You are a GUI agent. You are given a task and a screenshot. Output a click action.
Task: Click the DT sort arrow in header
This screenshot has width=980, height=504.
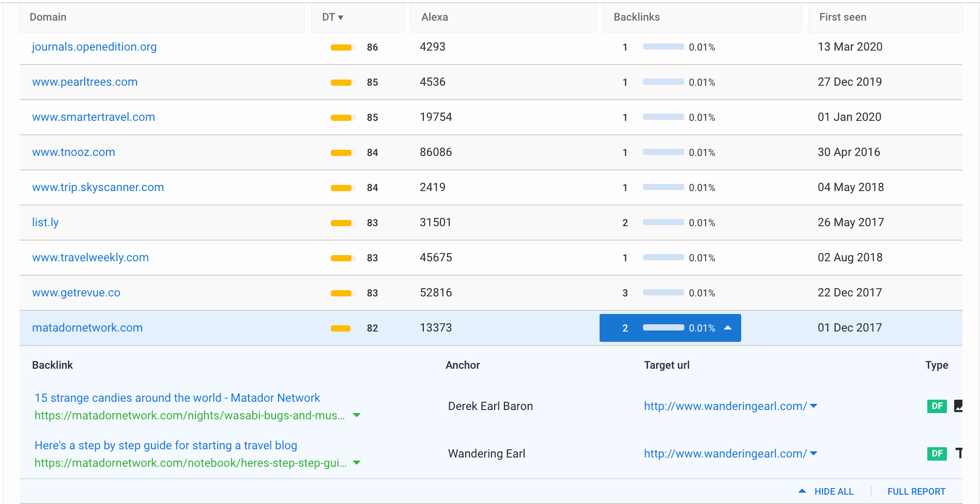click(x=341, y=18)
